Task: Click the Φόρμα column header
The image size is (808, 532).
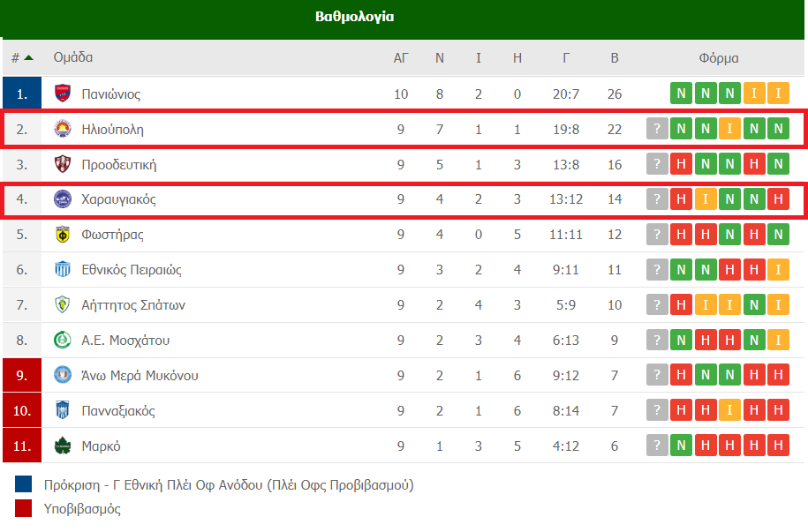Action: [718, 58]
